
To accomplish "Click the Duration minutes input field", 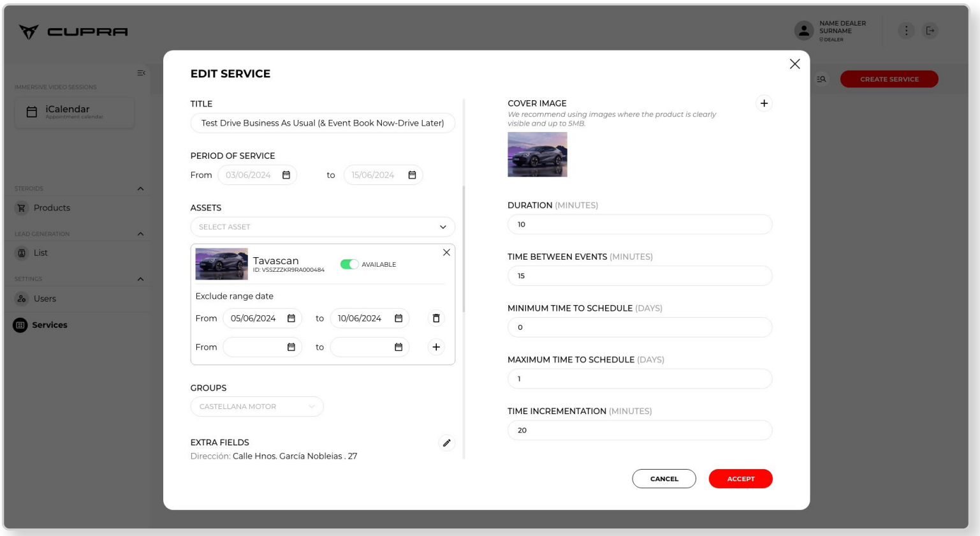I will [x=640, y=225].
